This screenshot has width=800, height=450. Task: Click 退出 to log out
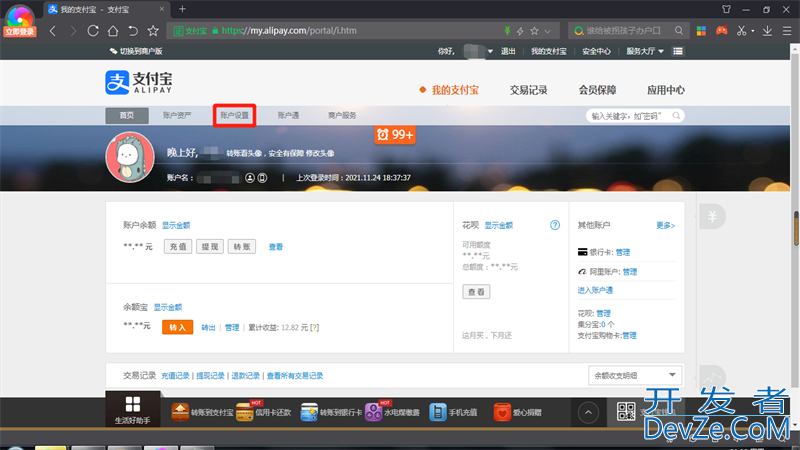click(x=508, y=51)
